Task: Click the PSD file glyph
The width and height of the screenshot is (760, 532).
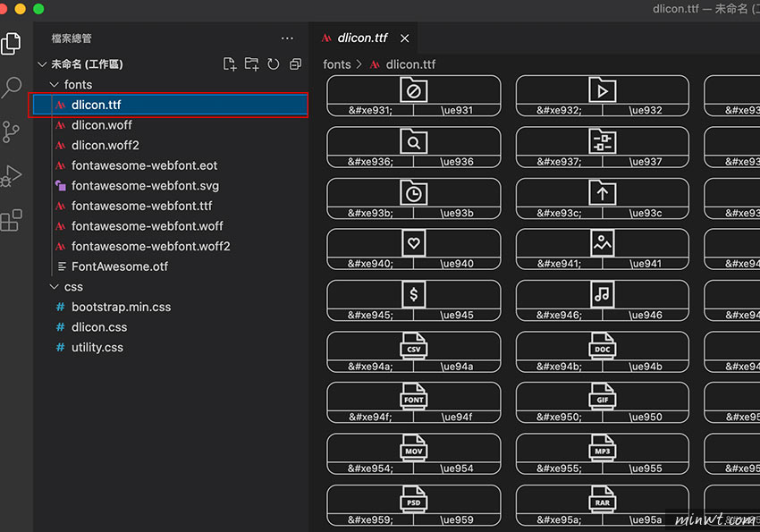Action: coord(413,499)
